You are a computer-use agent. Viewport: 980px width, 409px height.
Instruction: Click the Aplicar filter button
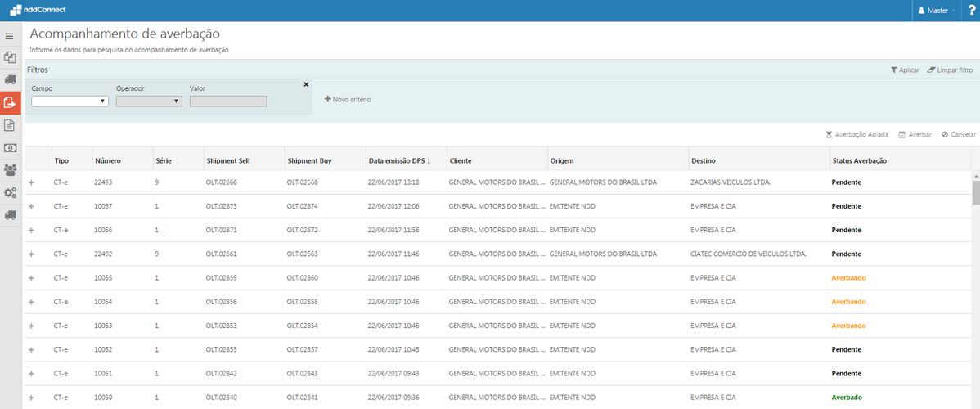905,70
